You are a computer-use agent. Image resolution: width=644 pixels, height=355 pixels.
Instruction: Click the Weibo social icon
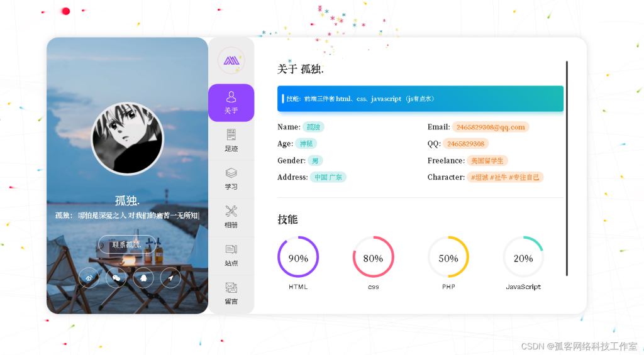coord(89,277)
